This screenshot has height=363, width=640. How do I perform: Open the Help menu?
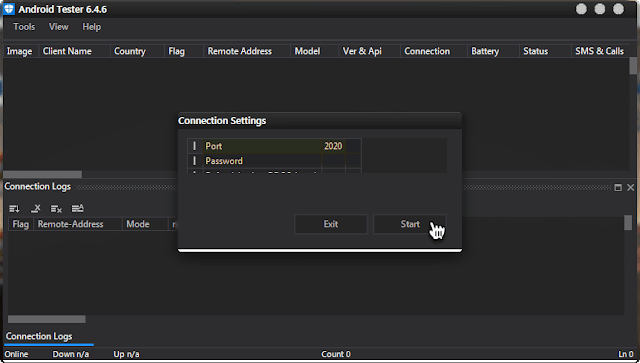pyautogui.click(x=91, y=27)
